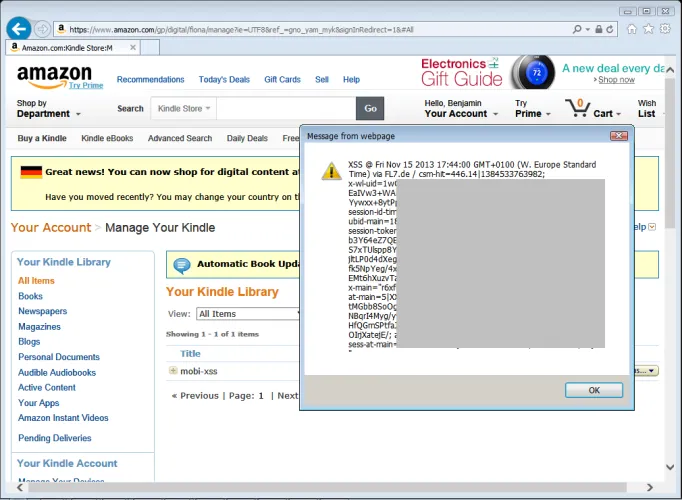Open Today's Deals in top navigation
Screen dimensions: 682x500
[224, 79]
